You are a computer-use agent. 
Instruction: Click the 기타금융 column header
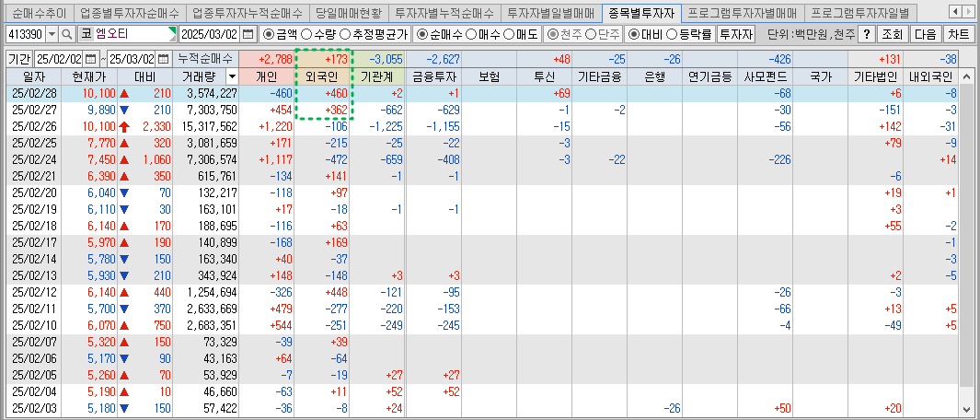click(599, 77)
